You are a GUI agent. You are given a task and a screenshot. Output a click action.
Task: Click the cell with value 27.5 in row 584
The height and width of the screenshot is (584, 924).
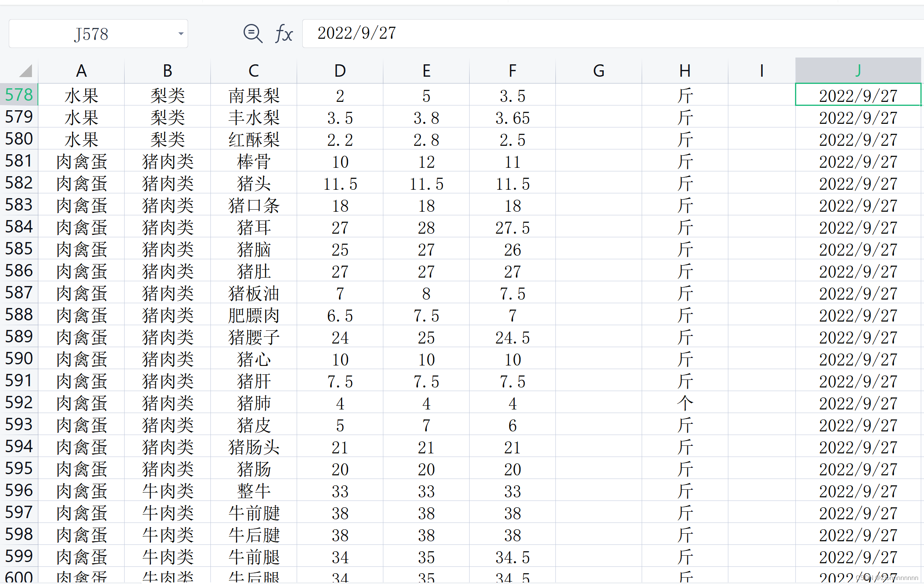(x=512, y=226)
